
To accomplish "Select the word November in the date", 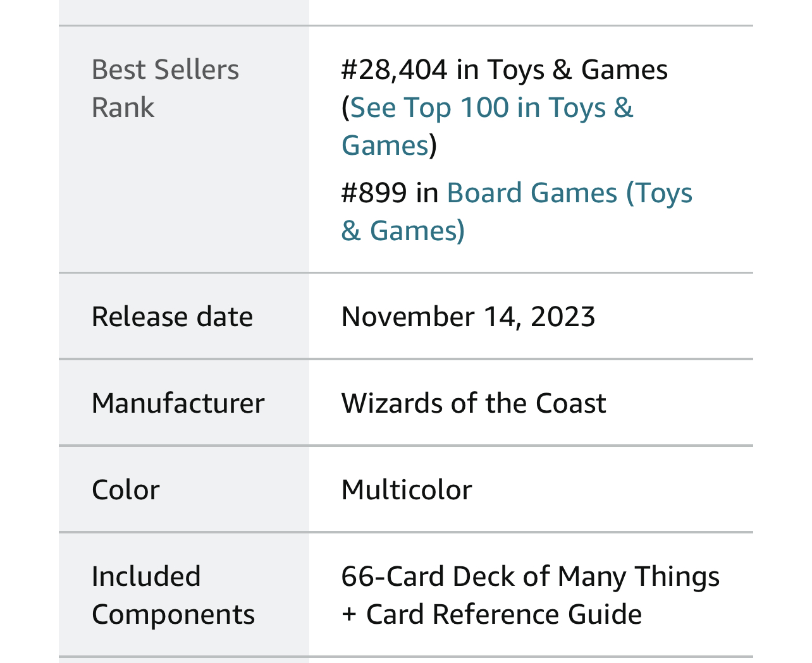I will click(407, 317).
